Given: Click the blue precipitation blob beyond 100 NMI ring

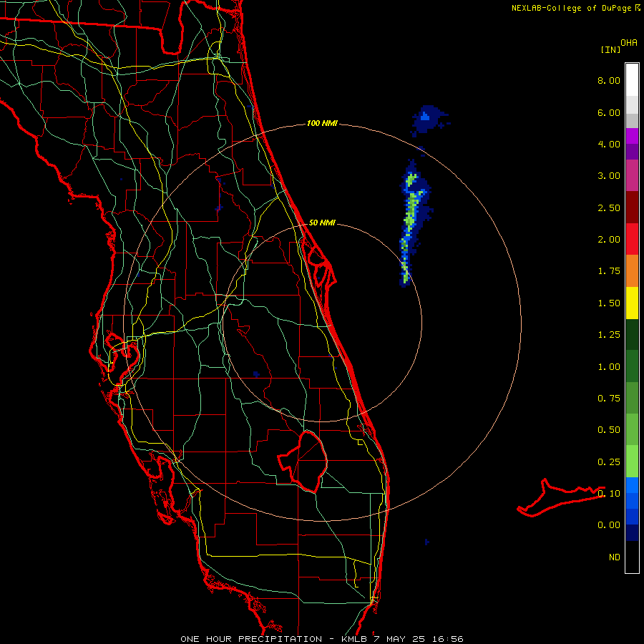Looking at the screenshot, I should (427, 118).
